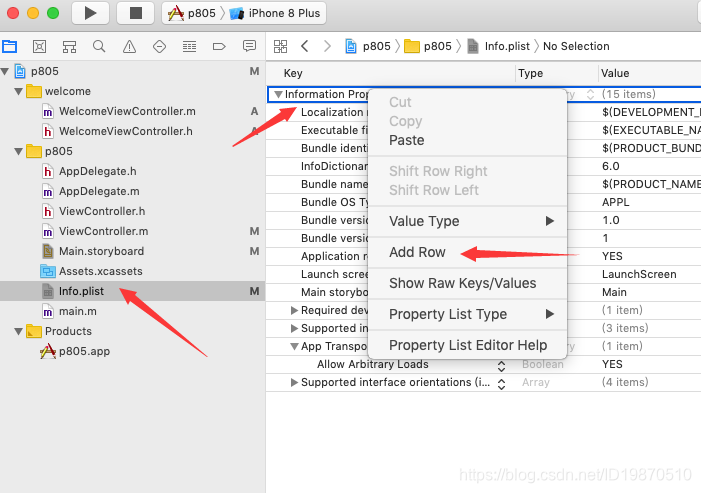The height and width of the screenshot is (493, 701).
Task: Select p805 folder in jump bar
Action: coord(428,46)
